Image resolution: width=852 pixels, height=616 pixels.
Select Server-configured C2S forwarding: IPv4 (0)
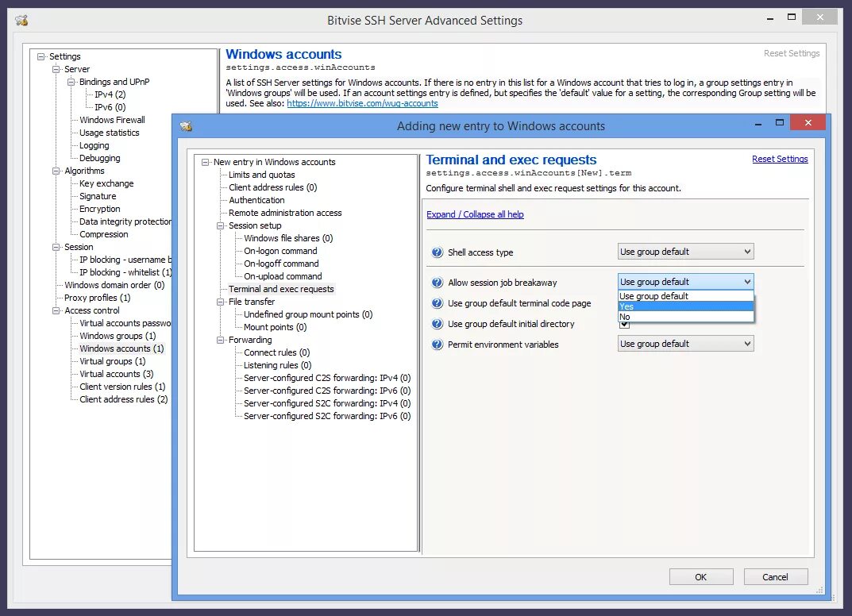(x=327, y=378)
